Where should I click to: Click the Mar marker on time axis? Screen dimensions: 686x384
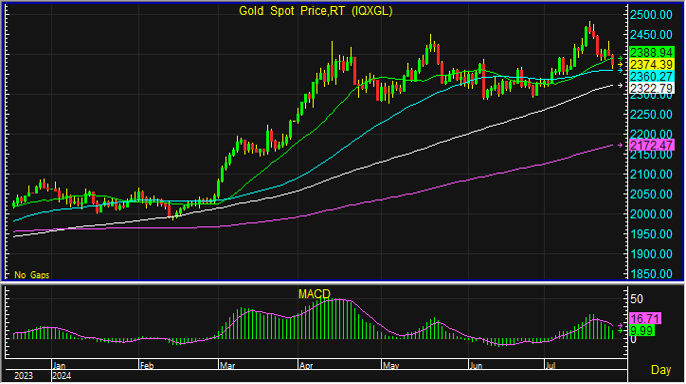pos(226,366)
